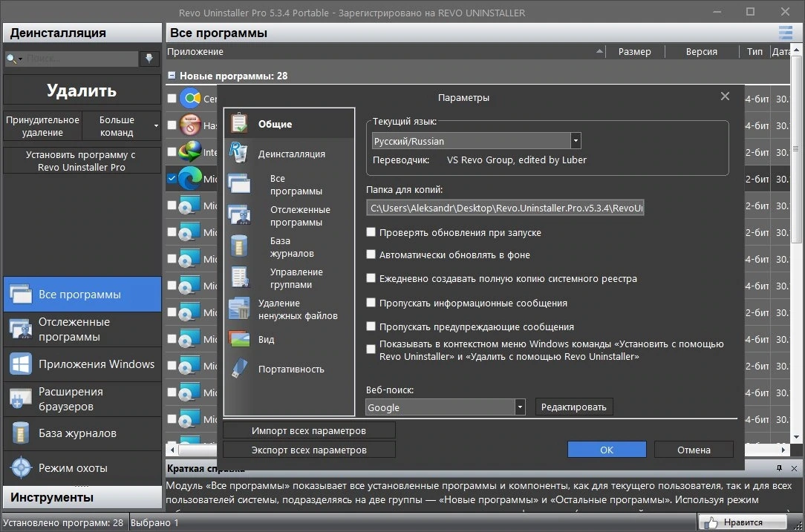The height and width of the screenshot is (532, 805).
Task: Click the Приложения Windows sidebar icon
Action: pos(21,364)
